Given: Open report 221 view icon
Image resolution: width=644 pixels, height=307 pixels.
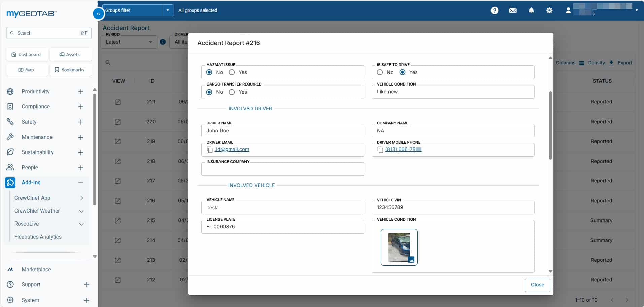Looking at the screenshot, I should (x=117, y=102).
